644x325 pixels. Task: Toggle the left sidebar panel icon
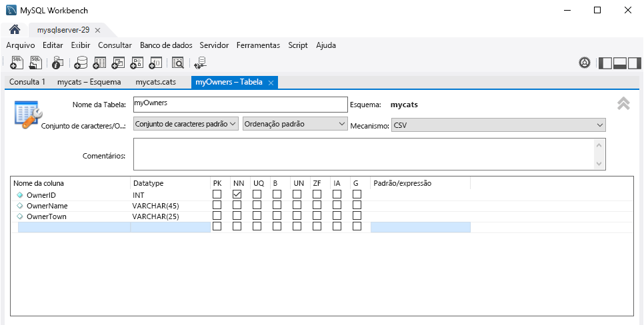pyautogui.click(x=605, y=63)
